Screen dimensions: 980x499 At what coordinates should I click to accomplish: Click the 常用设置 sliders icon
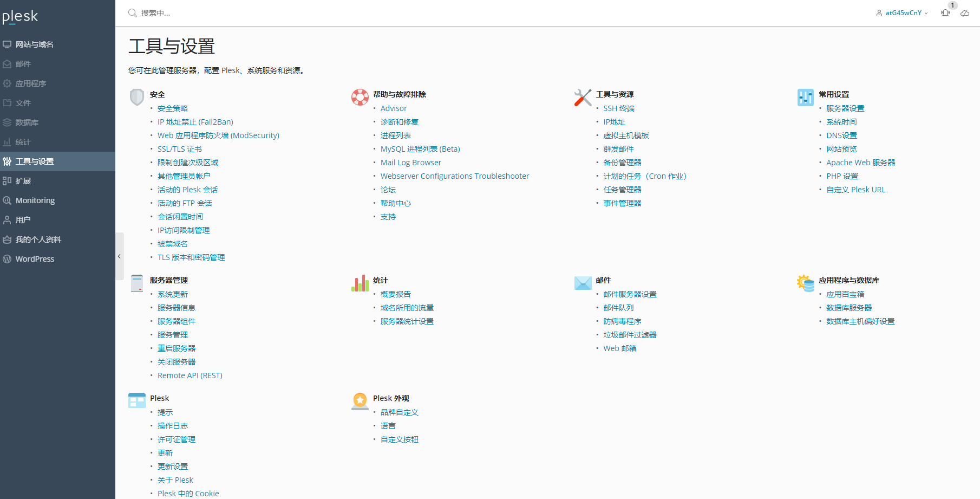[806, 98]
